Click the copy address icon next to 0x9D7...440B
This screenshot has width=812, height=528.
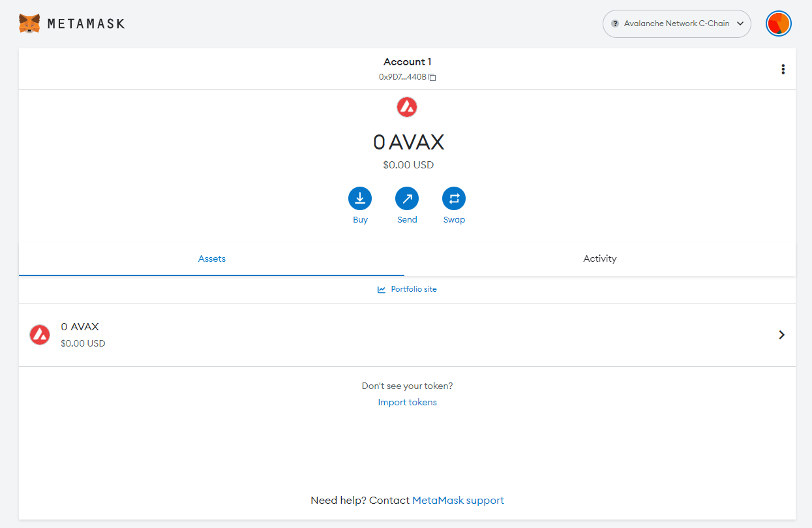(x=432, y=77)
